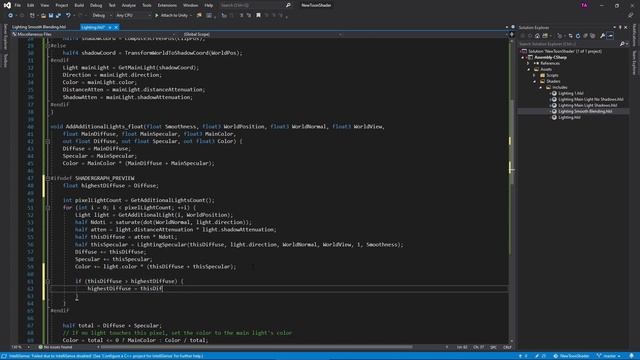Select Lighting Main Light No Shadows.hlsl

click(591, 99)
